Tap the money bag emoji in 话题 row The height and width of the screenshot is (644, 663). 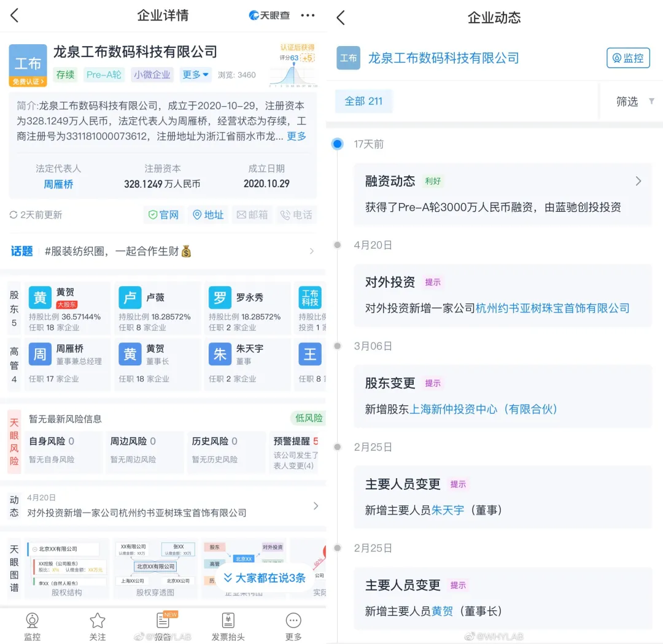[x=186, y=252]
